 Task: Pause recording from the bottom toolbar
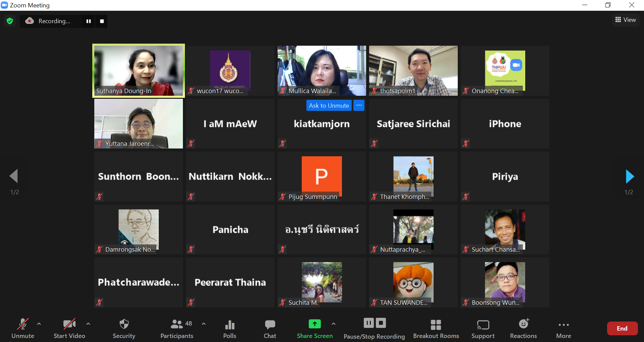point(369,323)
